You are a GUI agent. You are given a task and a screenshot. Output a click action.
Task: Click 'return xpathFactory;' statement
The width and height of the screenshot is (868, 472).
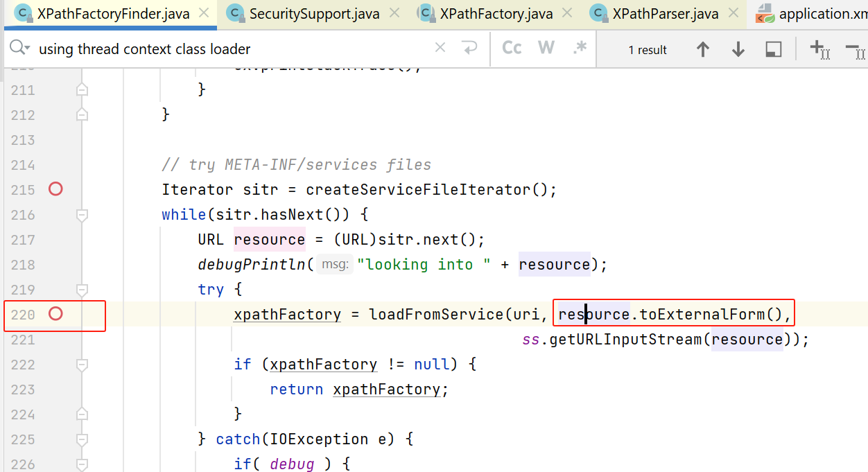click(359, 390)
